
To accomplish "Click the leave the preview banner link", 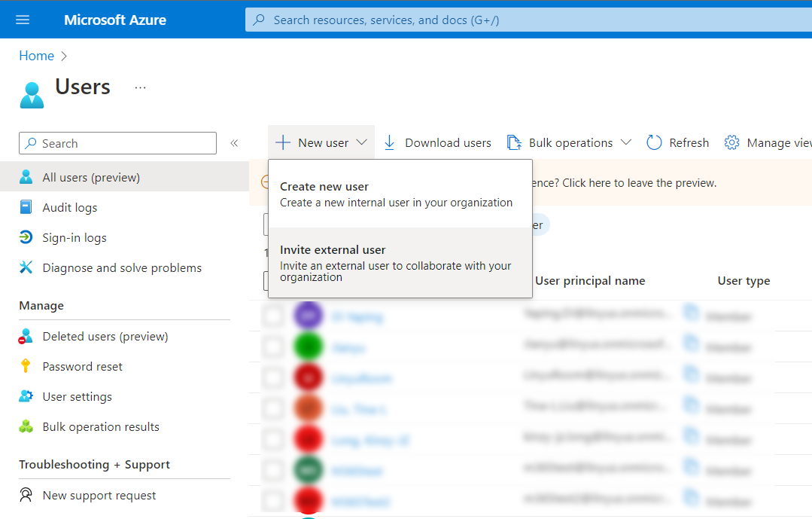I will [x=639, y=183].
